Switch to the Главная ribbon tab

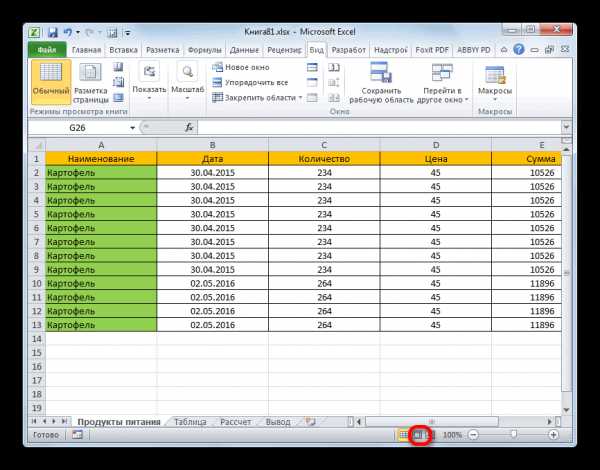click(x=86, y=50)
